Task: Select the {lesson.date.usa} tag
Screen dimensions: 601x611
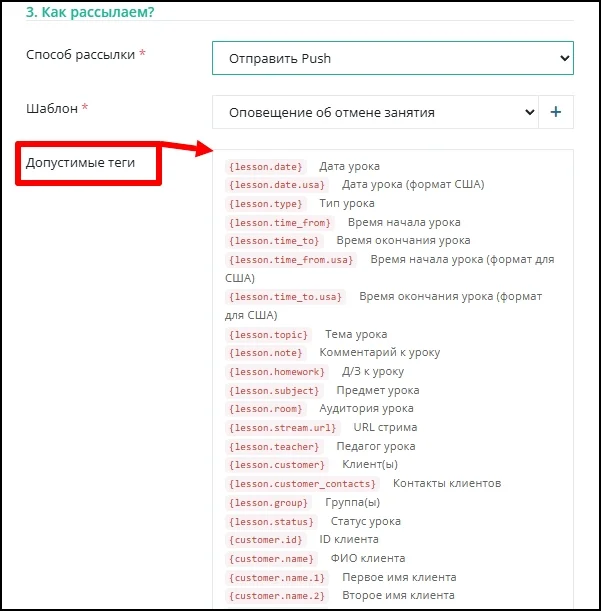Action: [277, 185]
